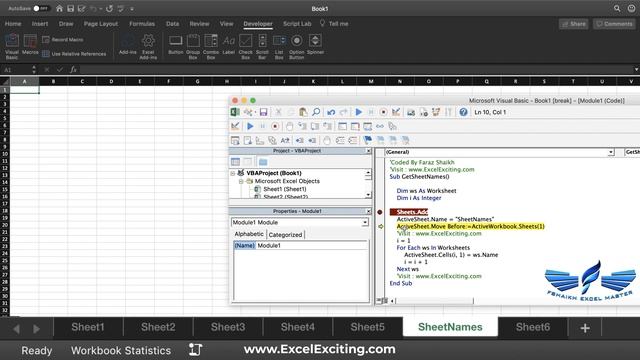Insert a List Box form control
Viewport: 640px width, 360px height.
tap(279, 47)
